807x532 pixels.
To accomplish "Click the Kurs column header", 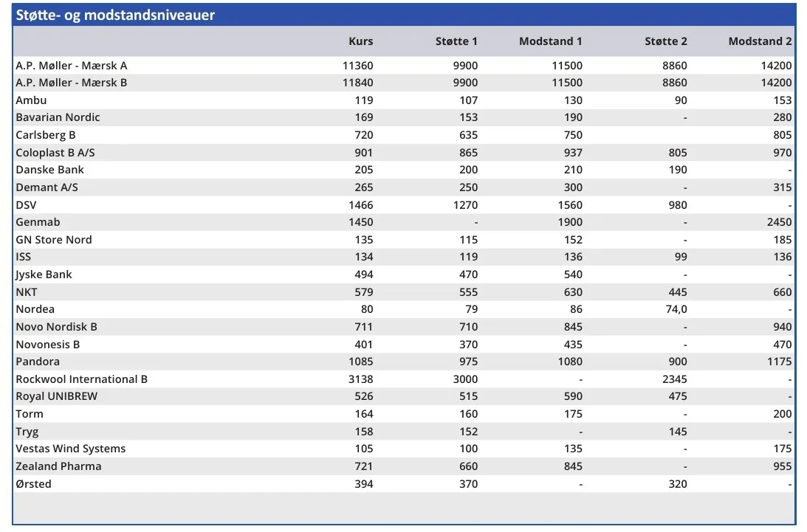I will [360, 41].
